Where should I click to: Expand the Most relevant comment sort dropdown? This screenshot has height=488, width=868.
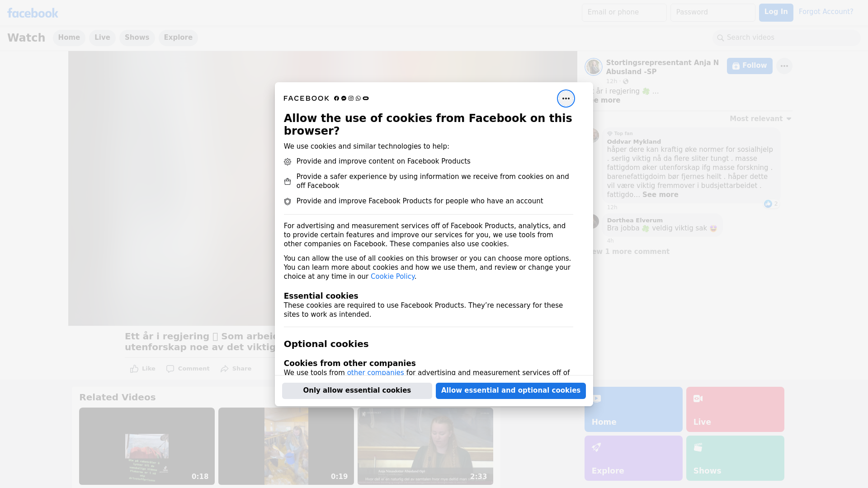tap(760, 119)
